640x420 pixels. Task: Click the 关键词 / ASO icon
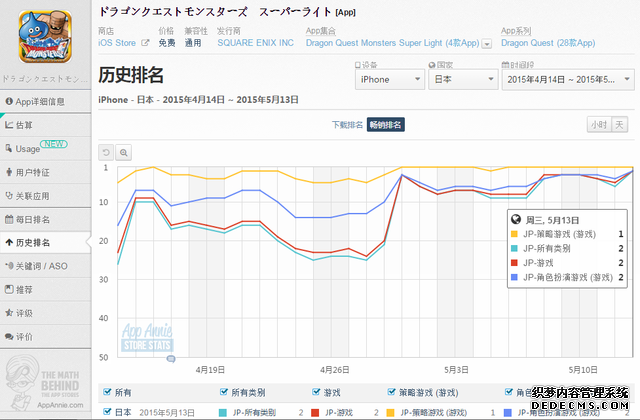[x=9, y=266]
